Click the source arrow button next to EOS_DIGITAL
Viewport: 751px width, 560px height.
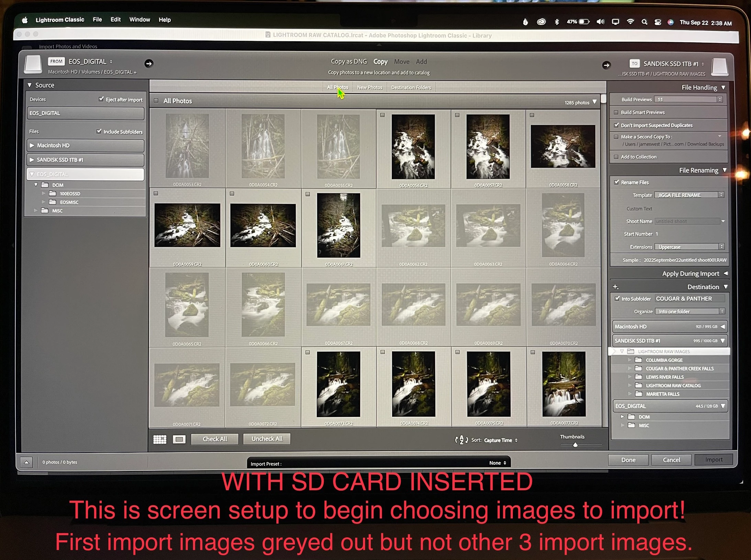coord(148,64)
